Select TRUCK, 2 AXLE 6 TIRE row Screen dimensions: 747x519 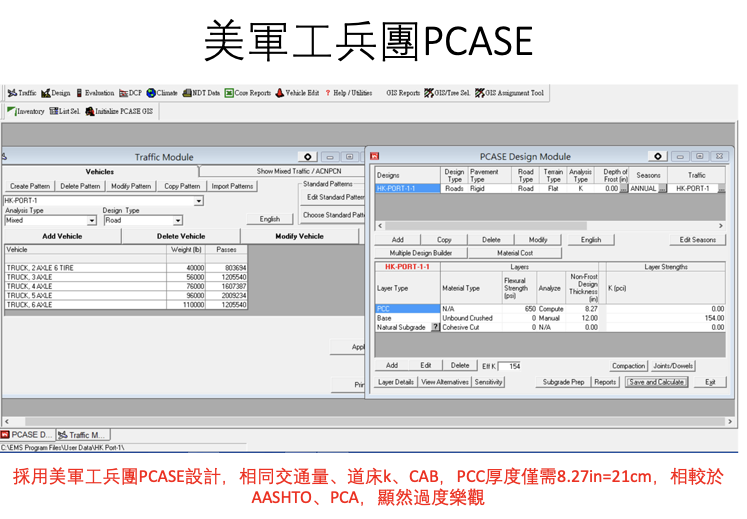point(126,268)
